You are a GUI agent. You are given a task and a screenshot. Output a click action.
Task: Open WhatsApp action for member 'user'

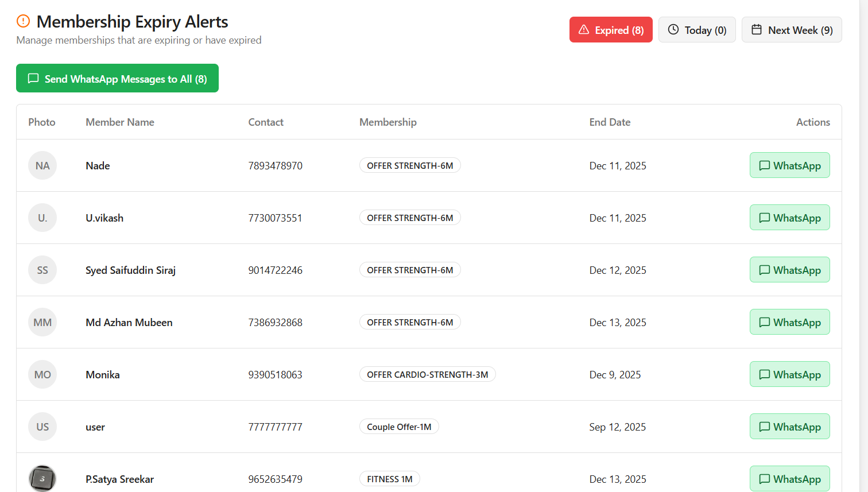tap(789, 427)
